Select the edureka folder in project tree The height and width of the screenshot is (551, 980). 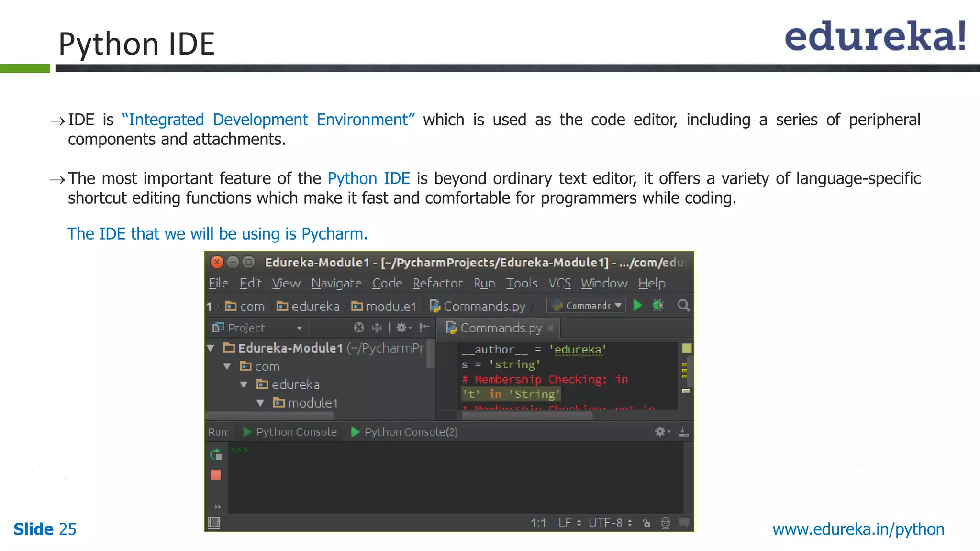pyautogui.click(x=288, y=385)
